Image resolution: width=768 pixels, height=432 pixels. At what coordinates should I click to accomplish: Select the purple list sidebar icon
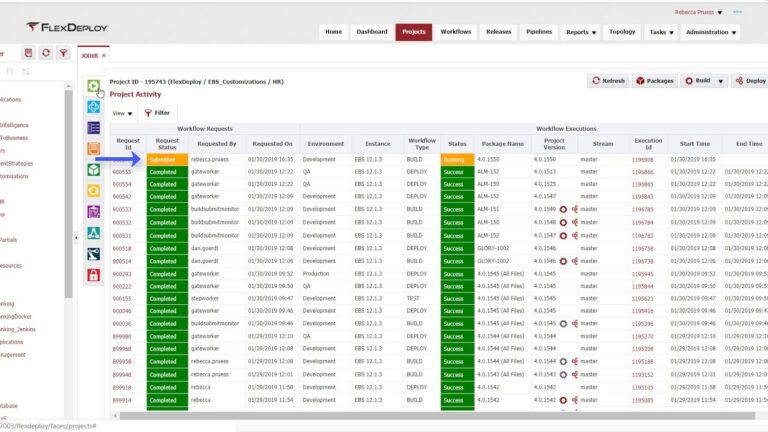[x=94, y=128]
